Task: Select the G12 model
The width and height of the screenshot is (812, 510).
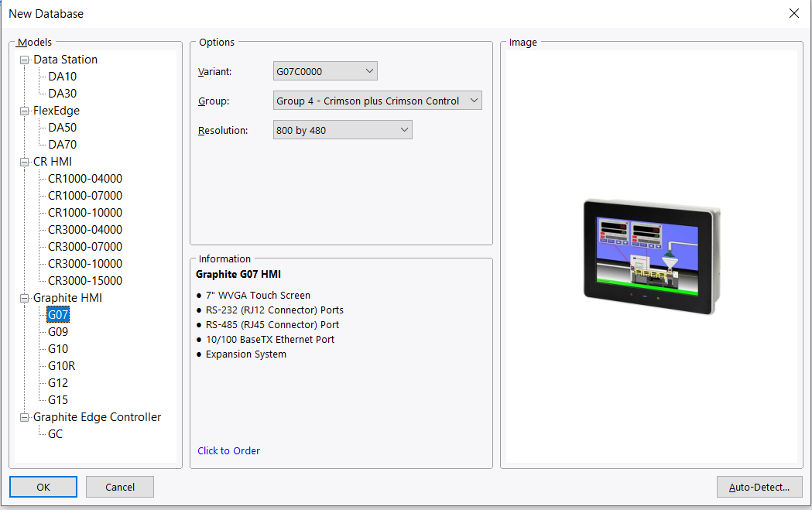Action: (58, 383)
